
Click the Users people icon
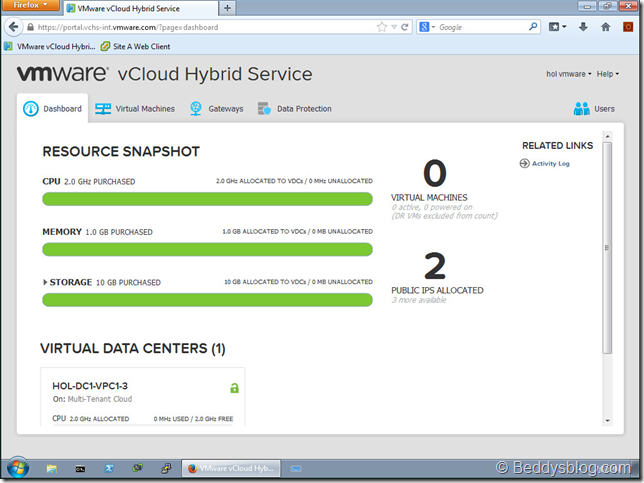(582, 109)
